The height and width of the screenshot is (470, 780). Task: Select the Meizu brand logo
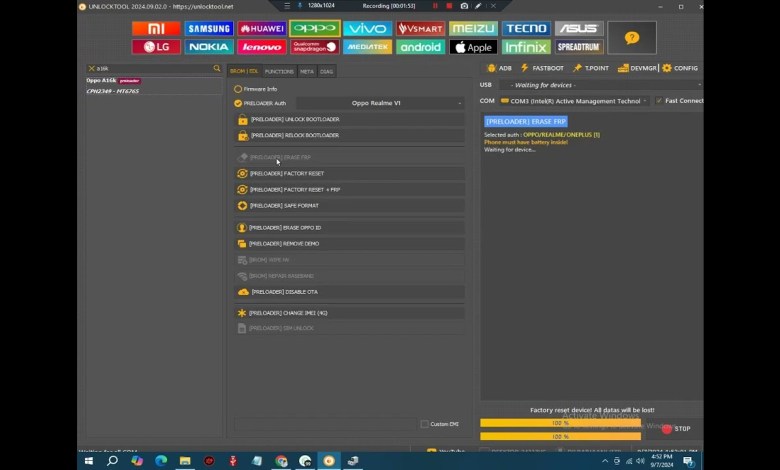click(x=473, y=29)
